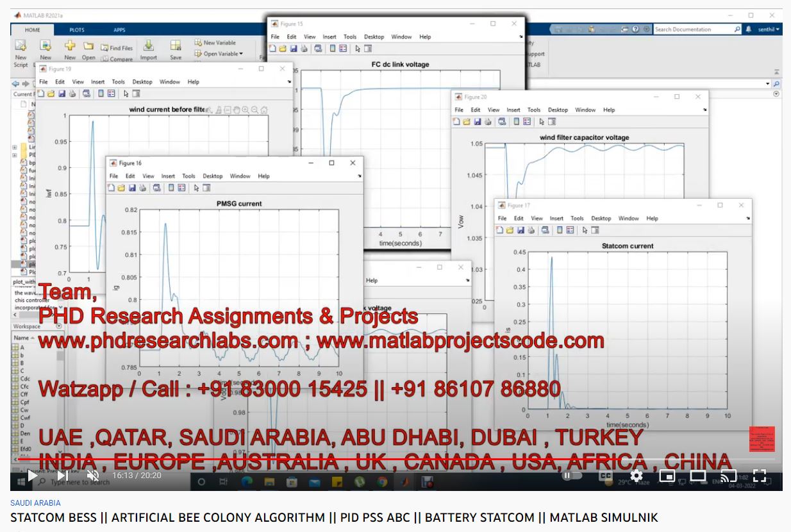
Task: Expand the first folder in Current Folder
Action: coord(14,147)
